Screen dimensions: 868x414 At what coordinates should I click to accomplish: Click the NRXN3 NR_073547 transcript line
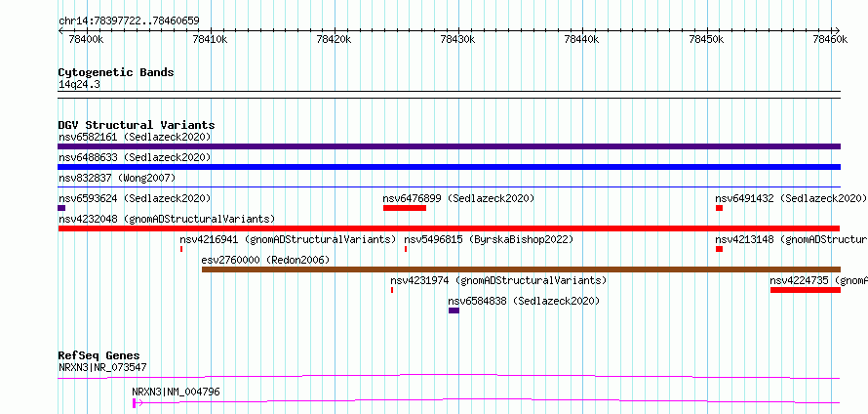pos(449,377)
